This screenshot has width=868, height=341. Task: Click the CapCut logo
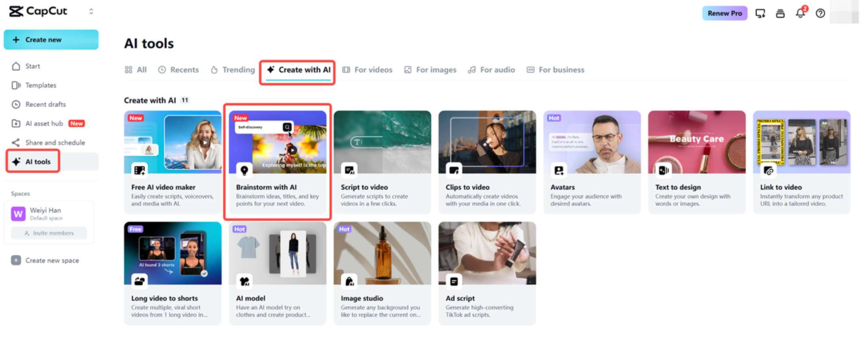pos(38,11)
